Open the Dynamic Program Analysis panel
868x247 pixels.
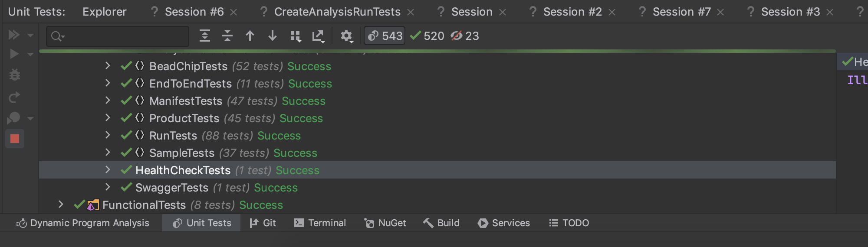click(83, 223)
